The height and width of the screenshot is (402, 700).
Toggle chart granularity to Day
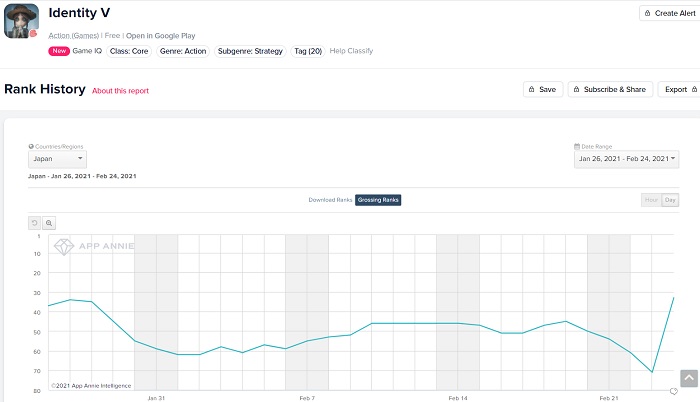670,200
